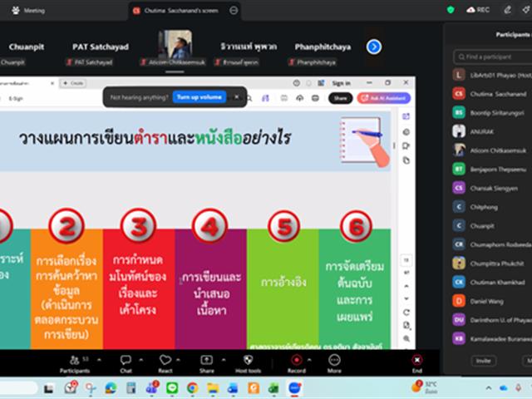This screenshot has height=399, width=532.
Task: Click the copy pages icon in the PDF right sidebar
Action: pyautogui.click(x=406, y=160)
